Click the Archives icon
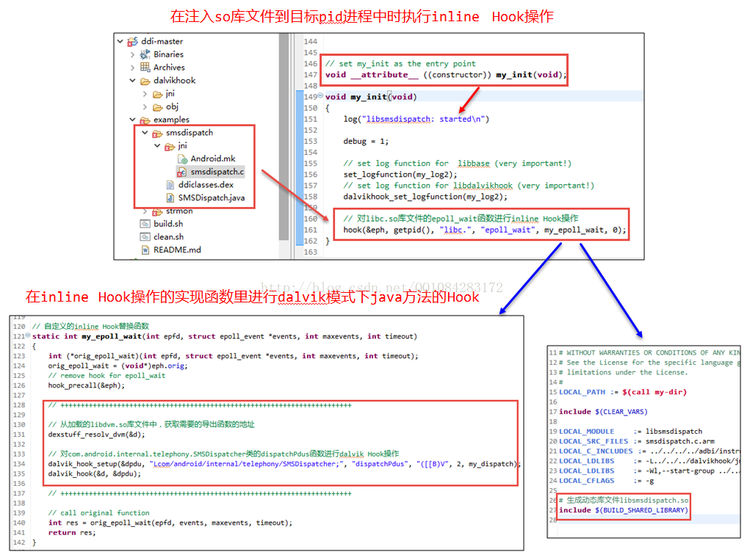This screenshot has width=750, height=560. click(145, 67)
